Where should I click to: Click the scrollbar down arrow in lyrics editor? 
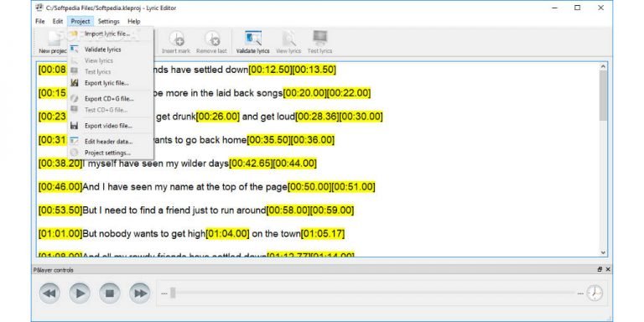603,252
